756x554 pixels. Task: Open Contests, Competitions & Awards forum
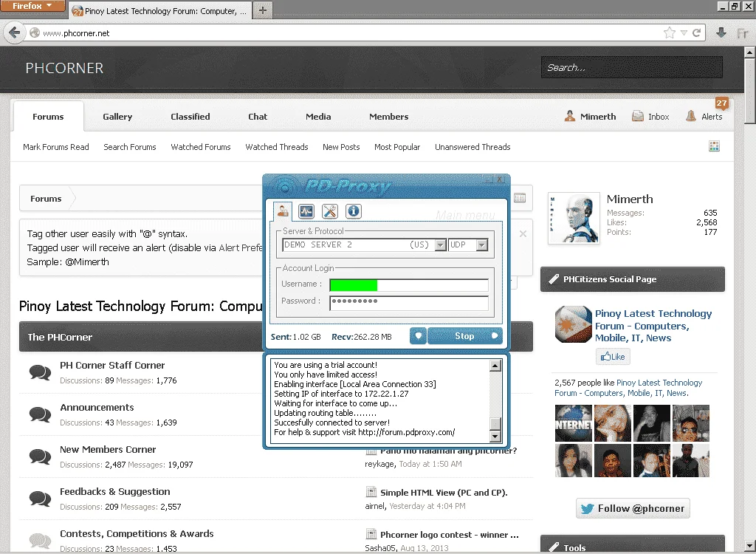pos(137,533)
